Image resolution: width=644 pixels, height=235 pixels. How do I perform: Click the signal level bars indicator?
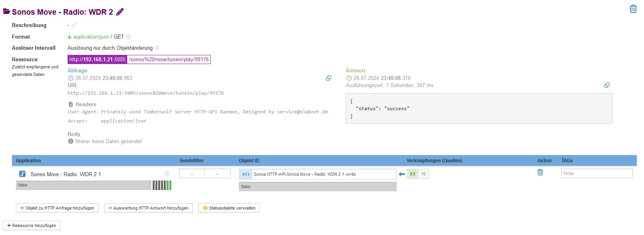click(x=162, y=185)
